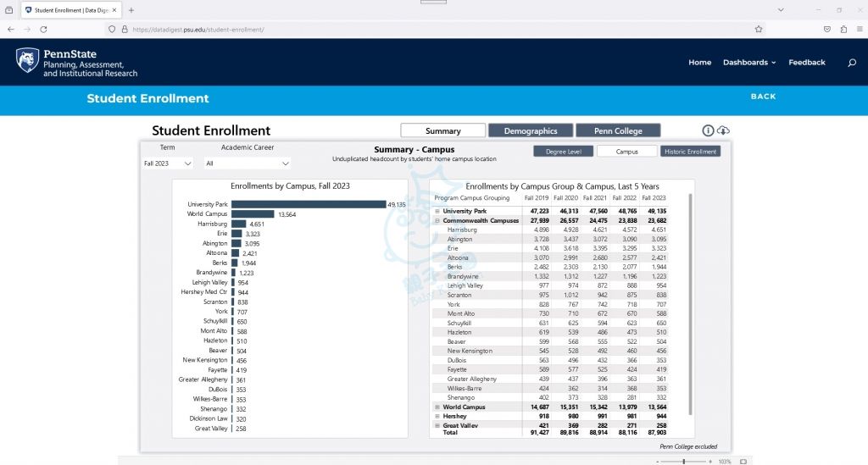Open the recent browsing view icon left of the tab
Screen dimensions: 868x465
pos(8,10)
